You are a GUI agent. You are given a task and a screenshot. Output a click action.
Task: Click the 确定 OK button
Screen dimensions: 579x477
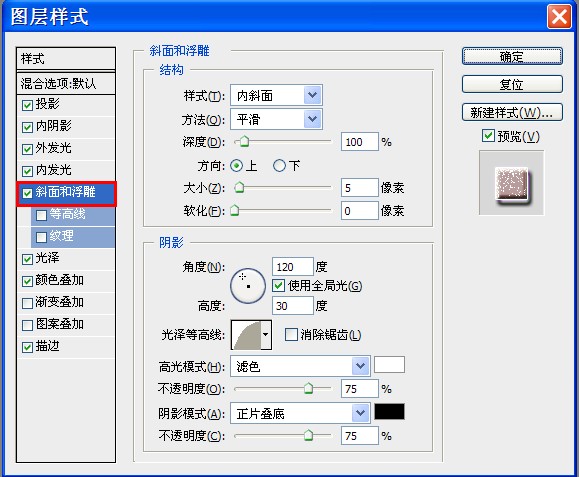(x=512, y=56)
